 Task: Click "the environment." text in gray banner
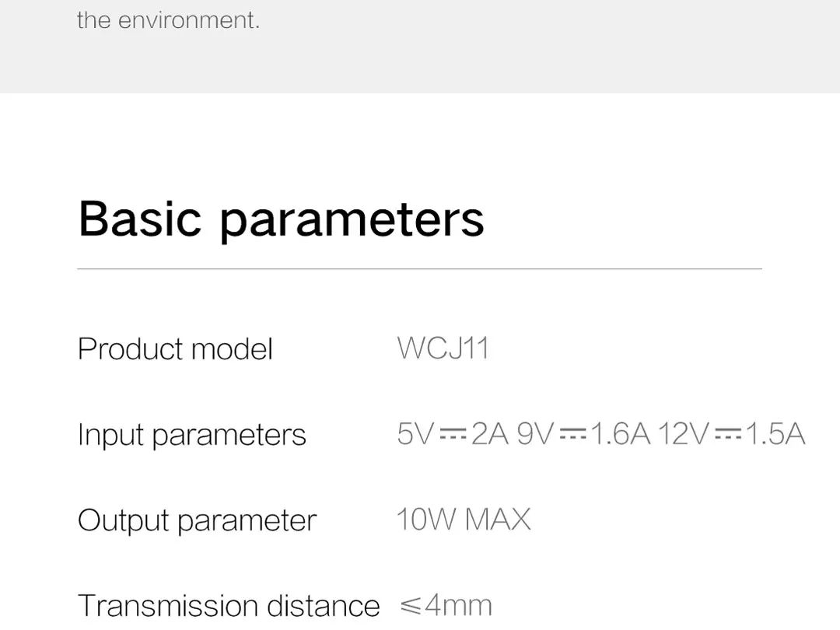tap(168, 20)
